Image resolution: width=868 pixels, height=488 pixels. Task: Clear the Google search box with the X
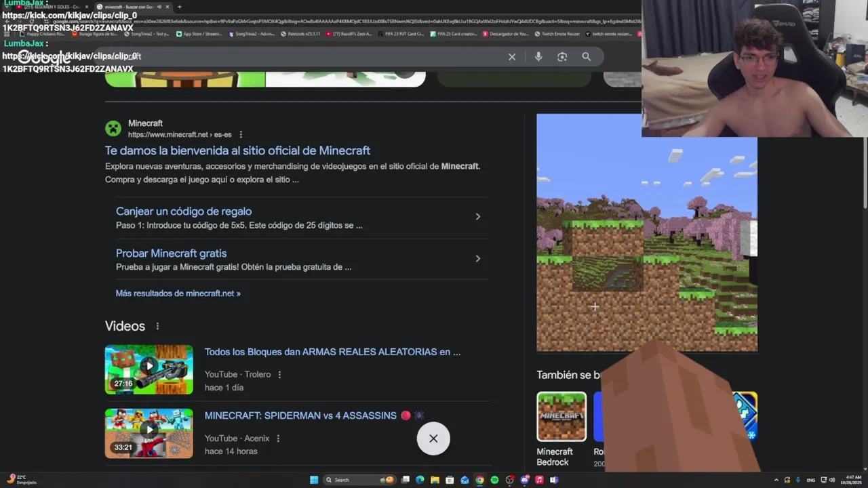coord(512,57)
